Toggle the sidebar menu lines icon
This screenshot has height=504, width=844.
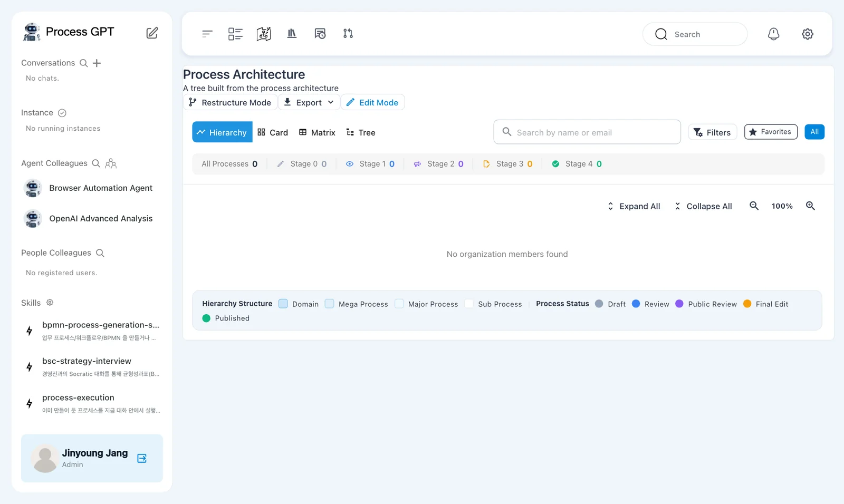coord(207,34)
